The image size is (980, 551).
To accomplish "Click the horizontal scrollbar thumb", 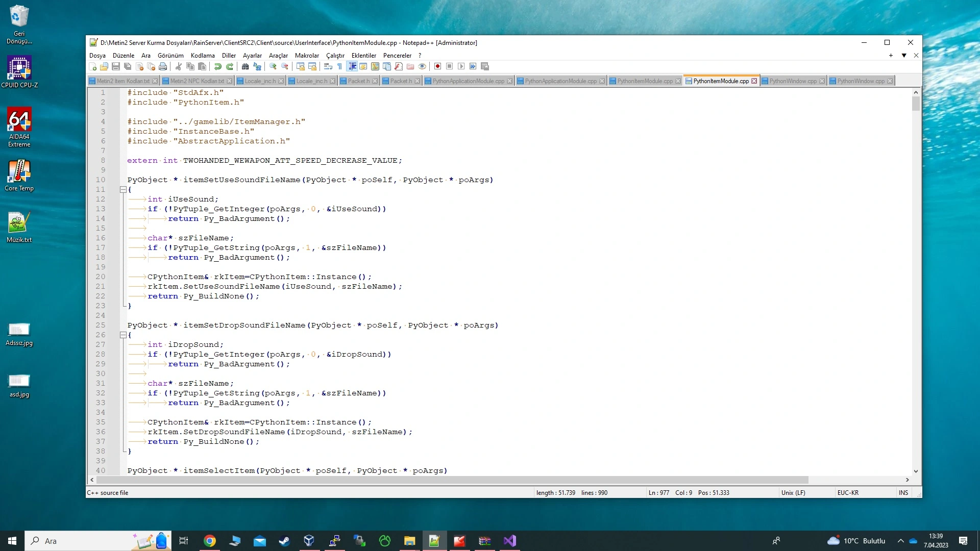I will [452, 480].
